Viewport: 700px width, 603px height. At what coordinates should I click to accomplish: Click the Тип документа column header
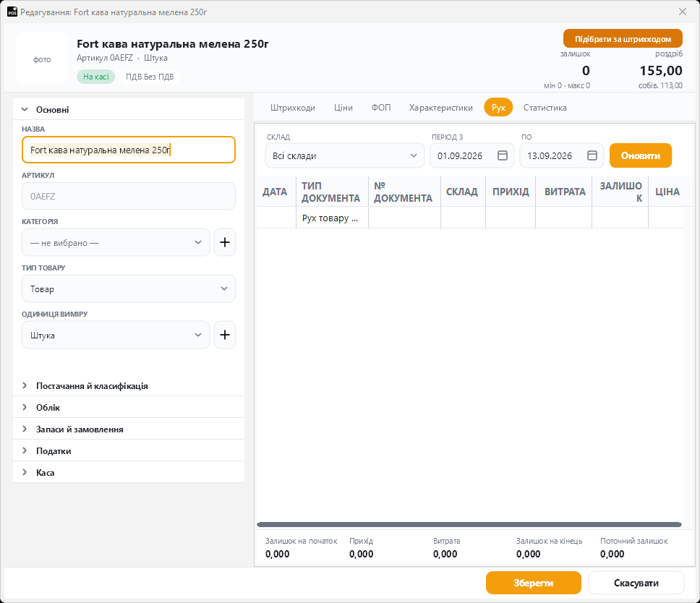pyautogui.click(x=332, y=192)
